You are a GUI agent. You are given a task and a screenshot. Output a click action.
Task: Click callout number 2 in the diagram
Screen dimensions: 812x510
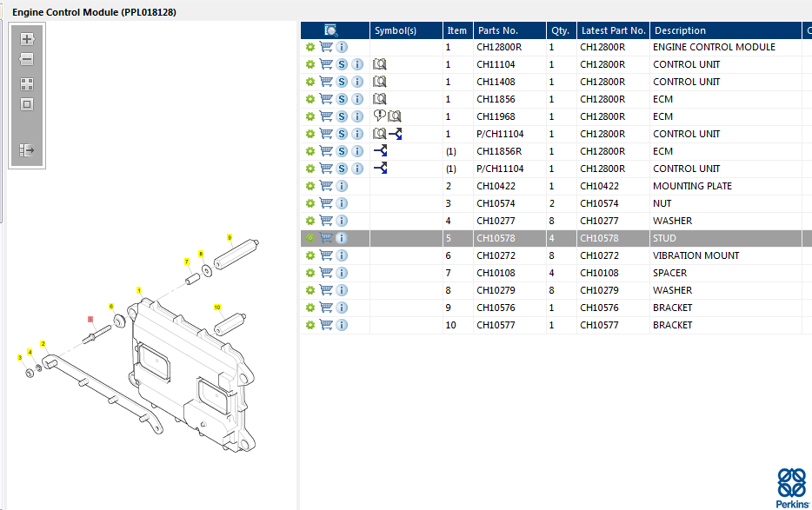coord(43,344)
